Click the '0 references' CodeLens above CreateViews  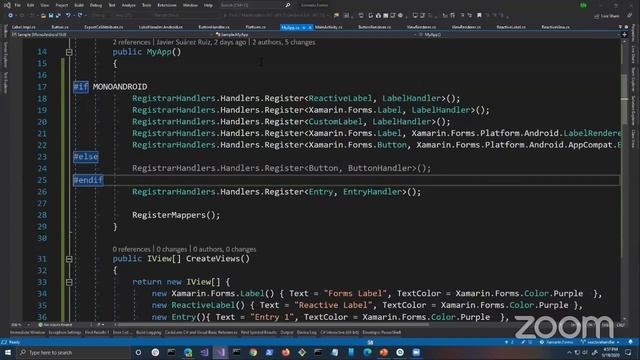pyautogui.click(x=131, y=249)
